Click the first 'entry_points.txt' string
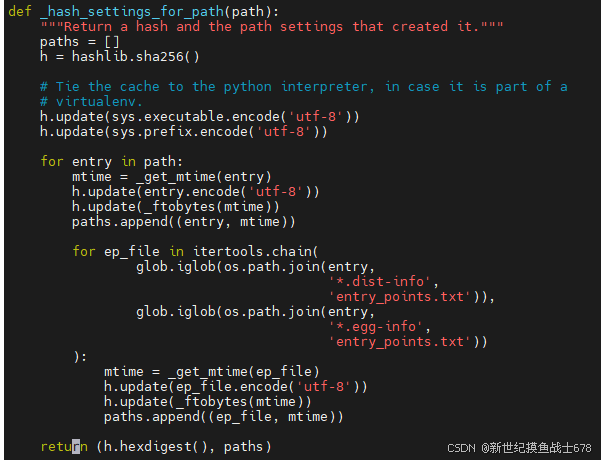Image resolution: width=601 pixels, height=460 pixels. [x=399, y=297]
